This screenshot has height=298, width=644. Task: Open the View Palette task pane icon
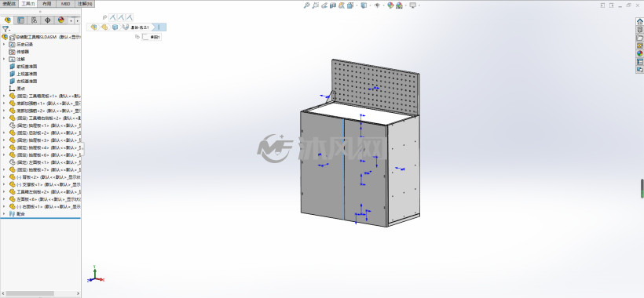coord(639,45)
